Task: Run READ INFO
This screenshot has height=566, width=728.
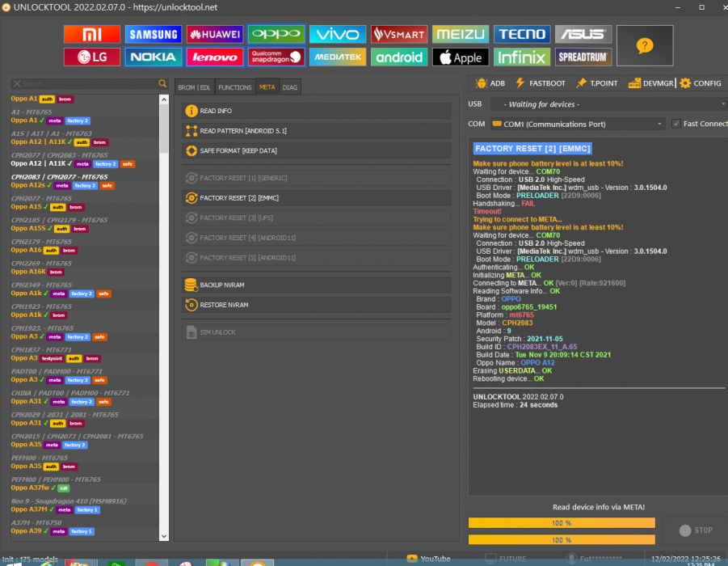Action: point(316,111)
